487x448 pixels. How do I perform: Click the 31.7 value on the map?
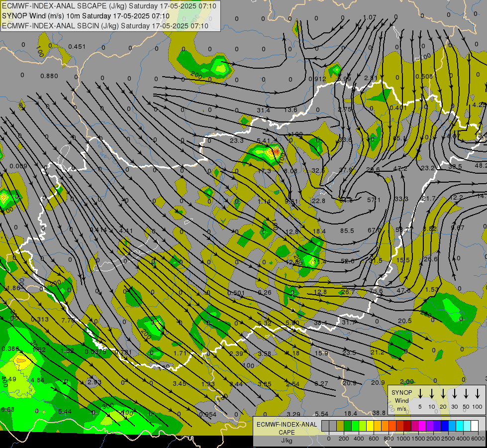point(349,323)
